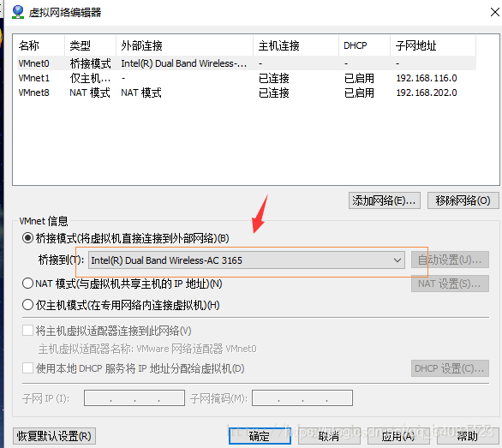Click the 类型 column header

click(90, 45)
